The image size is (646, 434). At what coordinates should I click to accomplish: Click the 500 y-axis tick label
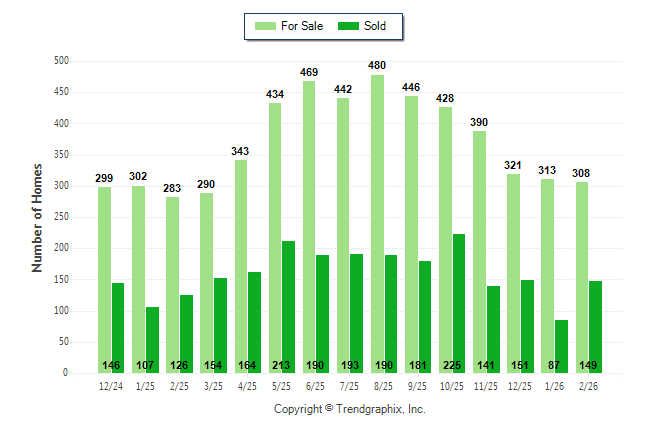pyautogui.click(x=61, y=61)
